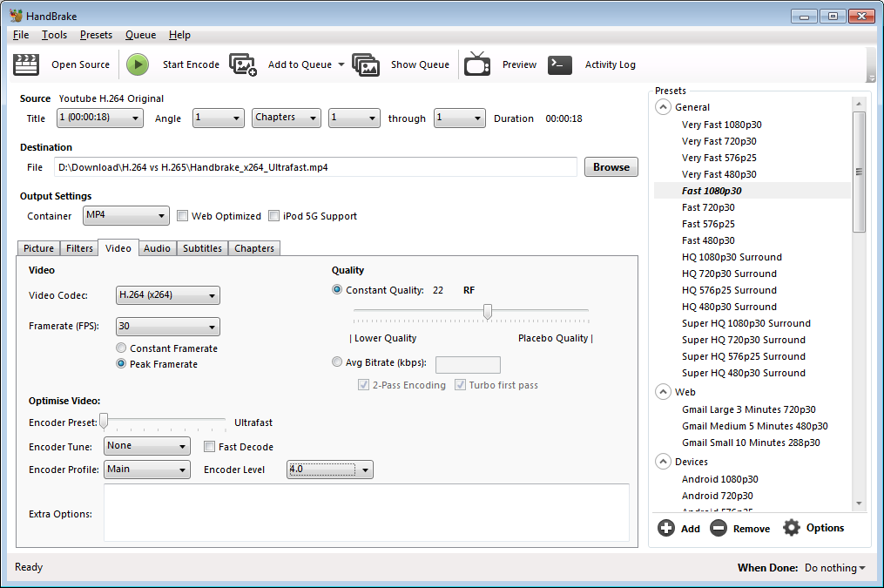
Task: Open the Tools menu
Action: [54, 35]
